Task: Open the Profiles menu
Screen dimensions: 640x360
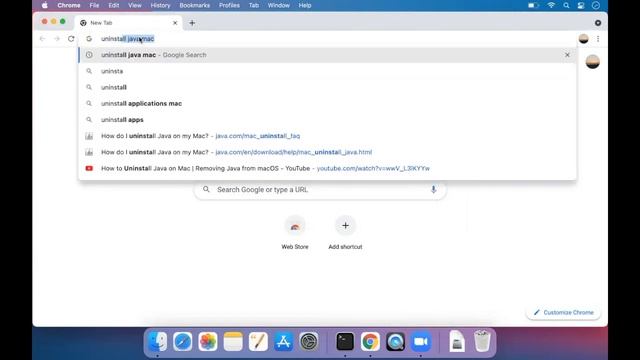Action: click(x=229, y=5)
